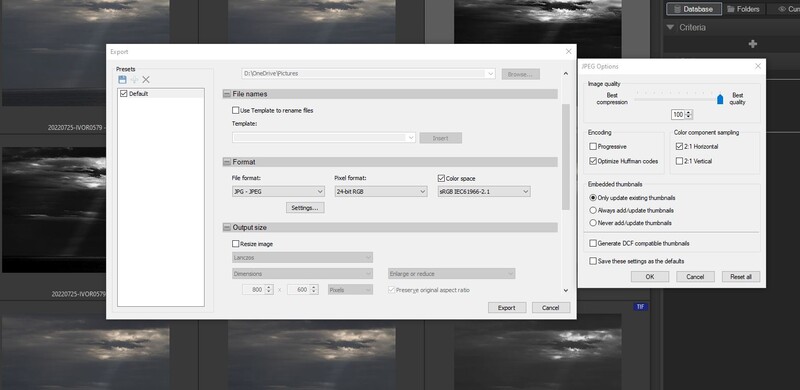Select Only update existing thumbnails
This screenshot has height=390, width=800.
pos(592,198)
